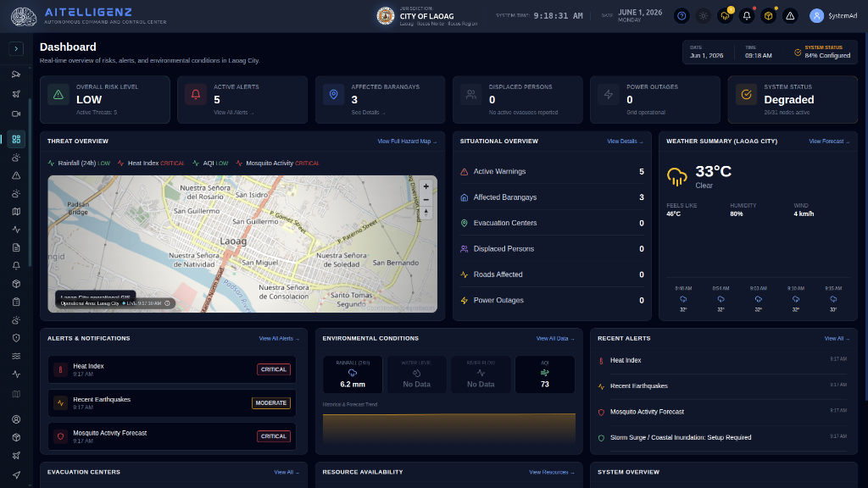Open the document reports icon in sidebar

(x=16, y=247)
